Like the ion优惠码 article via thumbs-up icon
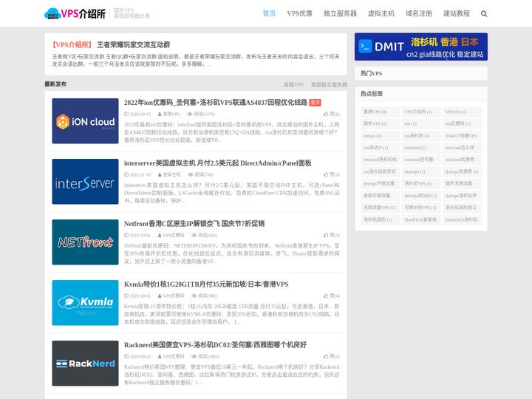Viewport: 532px width, 399px height. point(326,114)
